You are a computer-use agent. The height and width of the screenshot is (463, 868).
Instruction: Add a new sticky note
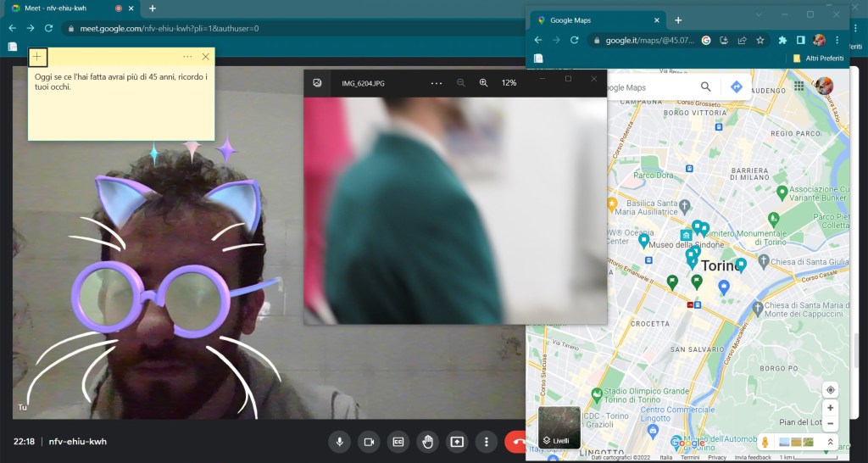click(38, 57)
